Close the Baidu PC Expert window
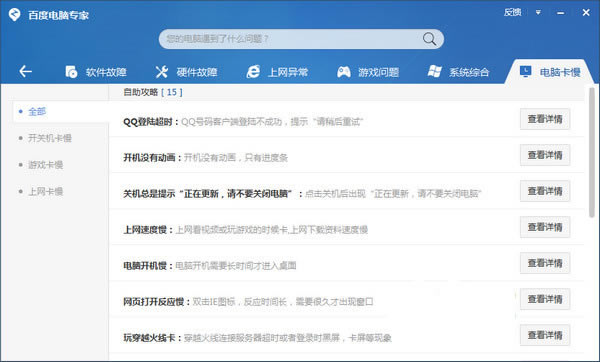The width and height of the screenshot is (600, 362). (x=586, y=13)
